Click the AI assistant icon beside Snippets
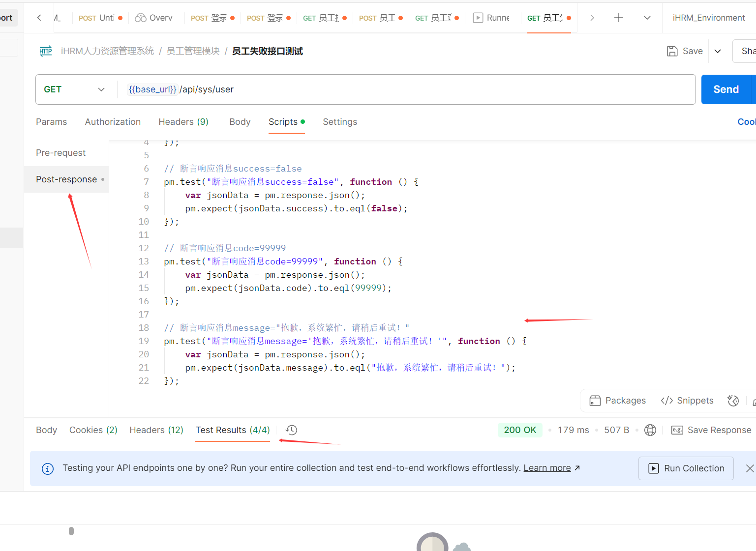756x551 pixels. click(733, 401)
